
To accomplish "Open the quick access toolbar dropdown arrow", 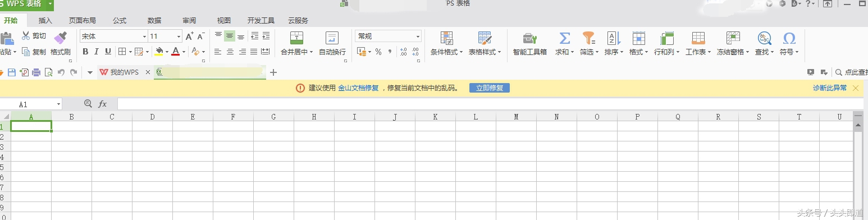I will coord(90,72).
